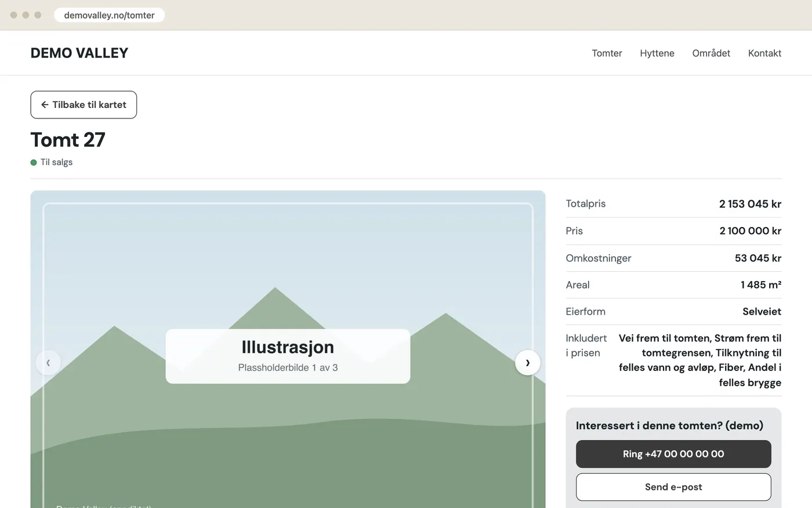Image resolution: width=812 pixels, height=508 pixels.
Task: Select the Eierform value Selveiet
Action: pos(762,312)
